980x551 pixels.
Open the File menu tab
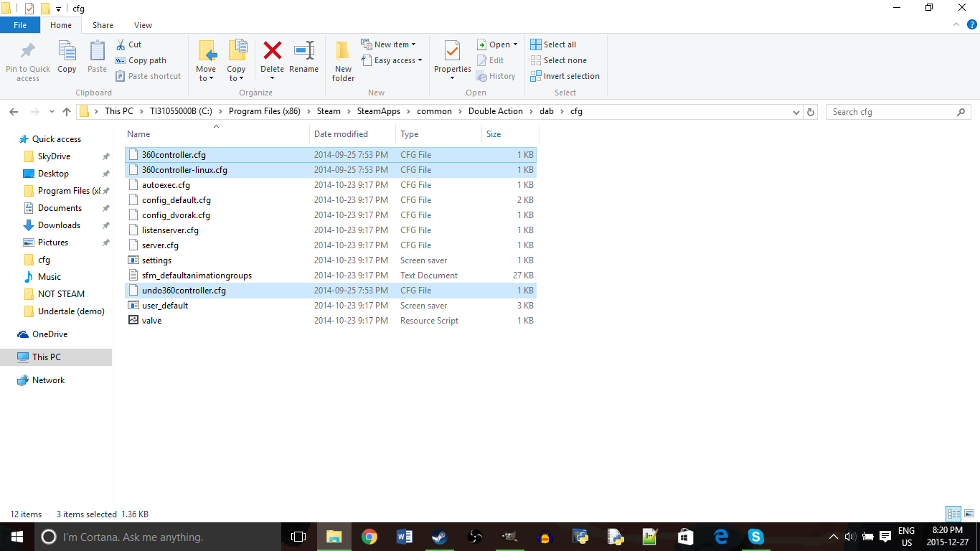pyautogui.click(x=20, y=25)
